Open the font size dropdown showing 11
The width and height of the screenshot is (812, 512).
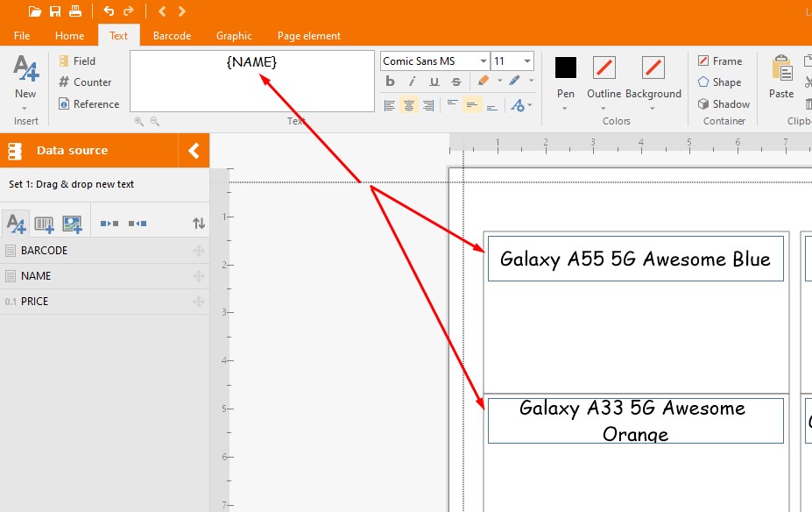(527, 61)
